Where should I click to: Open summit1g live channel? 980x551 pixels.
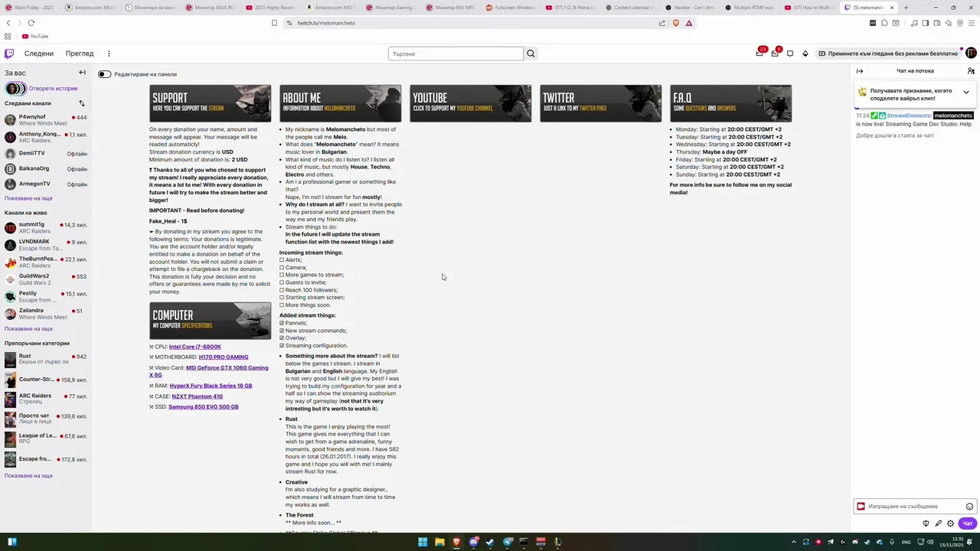pyautogui.click(x=46, y=227)
